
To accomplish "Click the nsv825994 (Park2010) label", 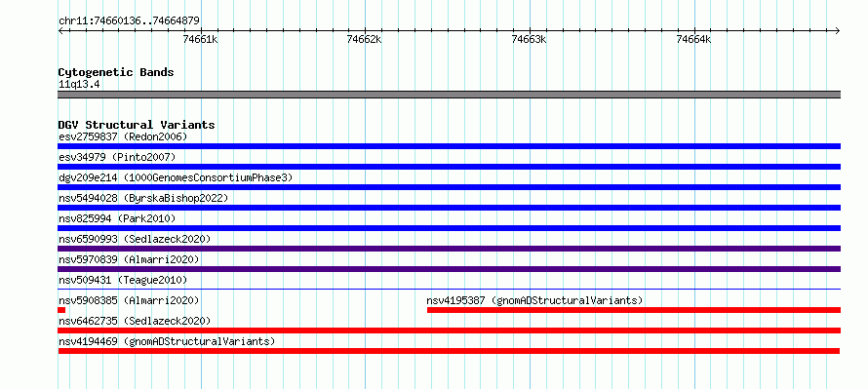I will click(x=117, y=218).
